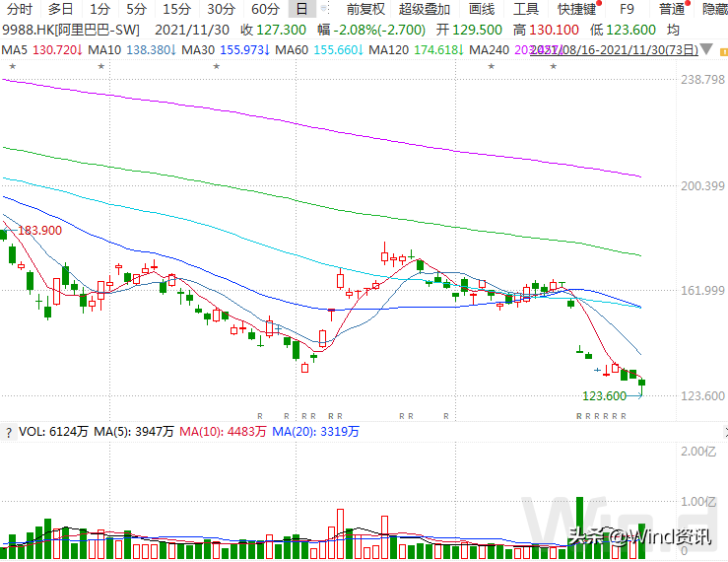Expand the gray triangle date range dropdown
The height and width of the screenshot is (562, 728).
coord(706,49)
